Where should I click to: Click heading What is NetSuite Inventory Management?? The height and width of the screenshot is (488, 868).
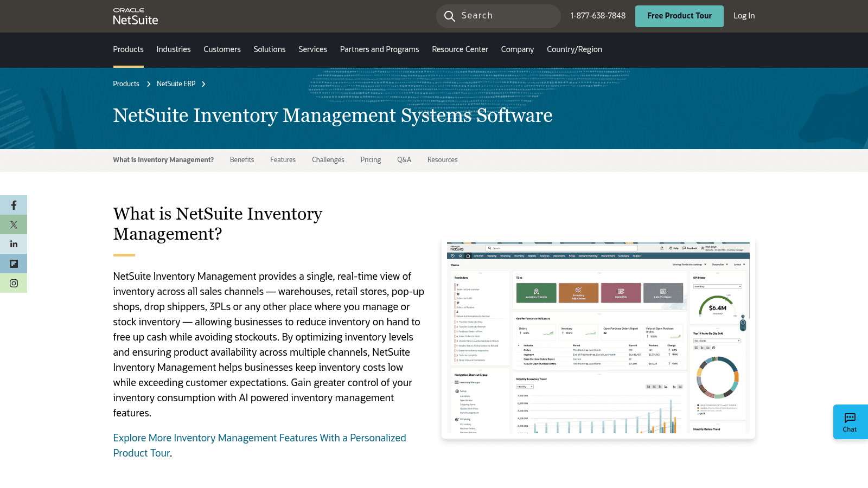(x=218, y=223)
